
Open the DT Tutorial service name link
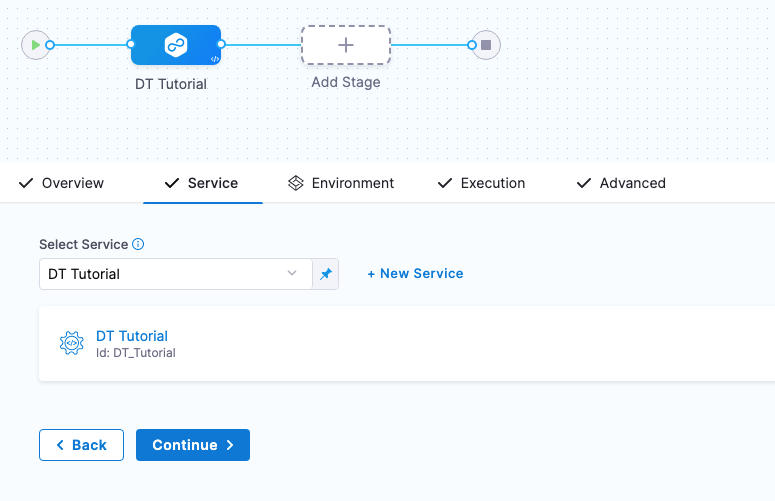(x=132, y=336)
